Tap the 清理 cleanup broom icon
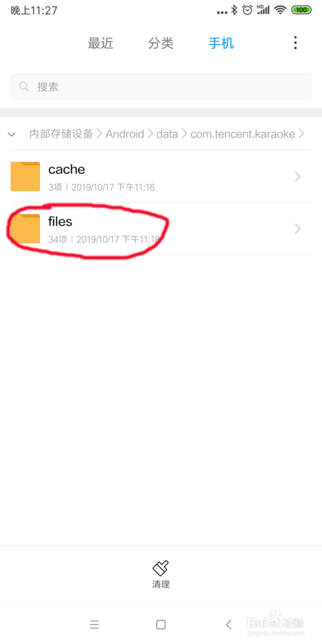 click(160, 568)
